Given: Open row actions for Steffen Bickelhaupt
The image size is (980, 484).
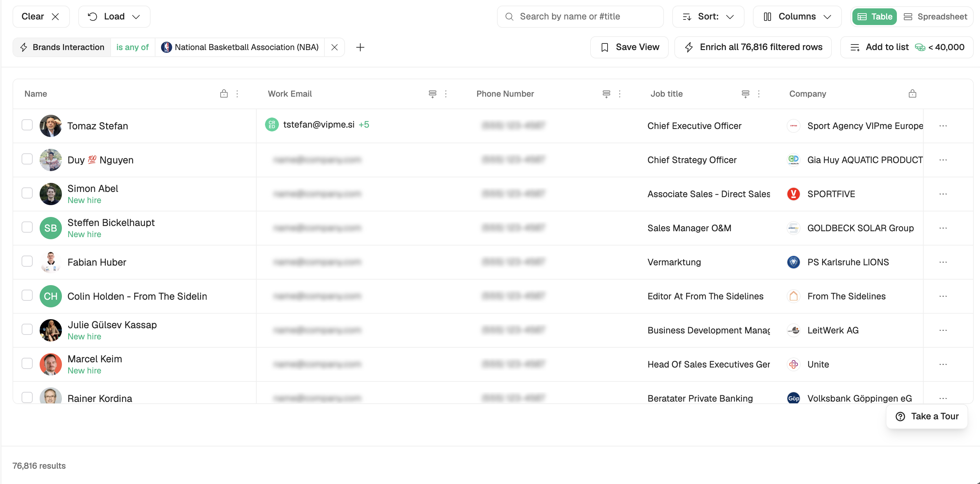Looking at the screenshot, I should click(943, 228).
